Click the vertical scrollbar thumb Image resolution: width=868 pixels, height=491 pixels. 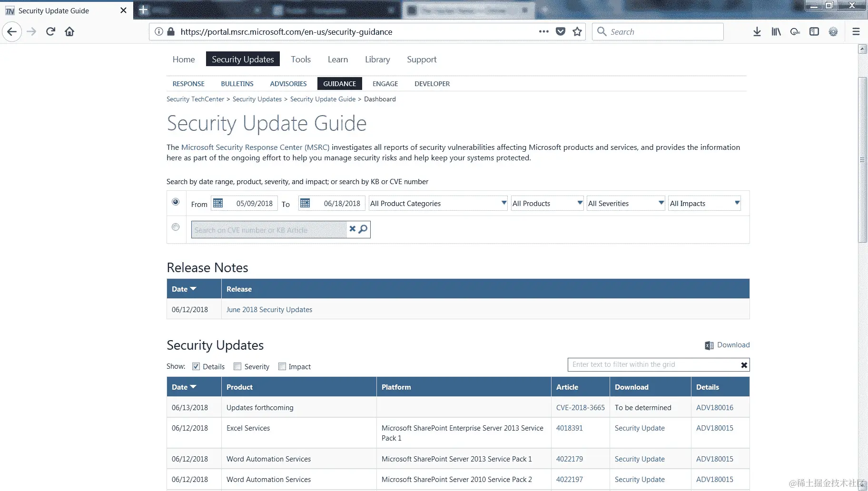coord(862,160)
